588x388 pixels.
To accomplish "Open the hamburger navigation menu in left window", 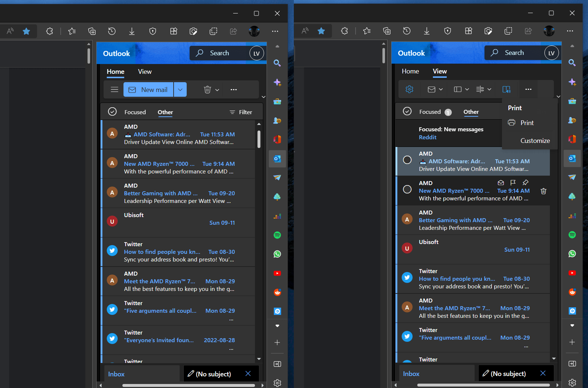I will [114, 90].
